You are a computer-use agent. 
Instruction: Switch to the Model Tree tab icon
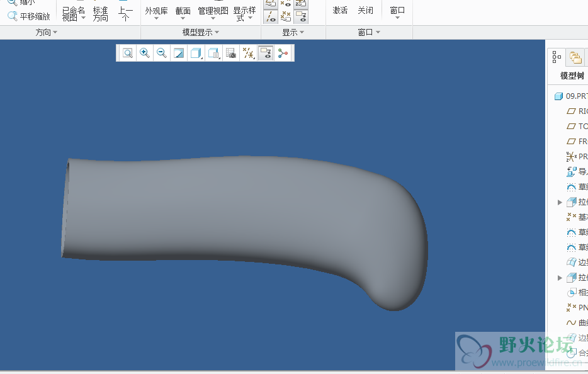click(x=557, y=57)
